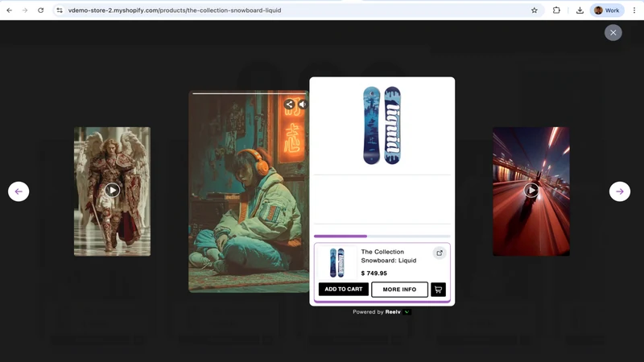This screenshot has width=644, height=362.
Task: Click 'The Collection Snowboard: Liquid' title
Action: coord(389,256)
